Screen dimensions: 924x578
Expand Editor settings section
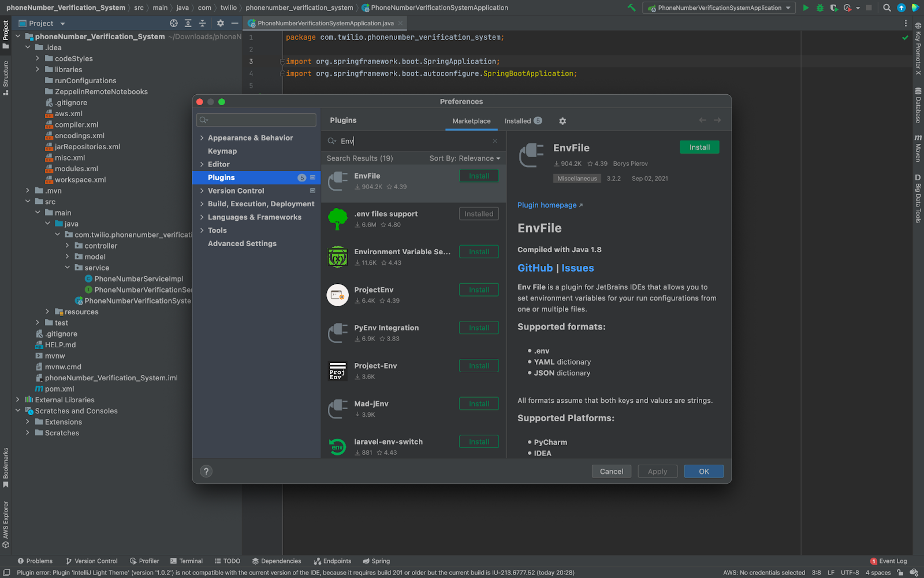tap(202, 164)
